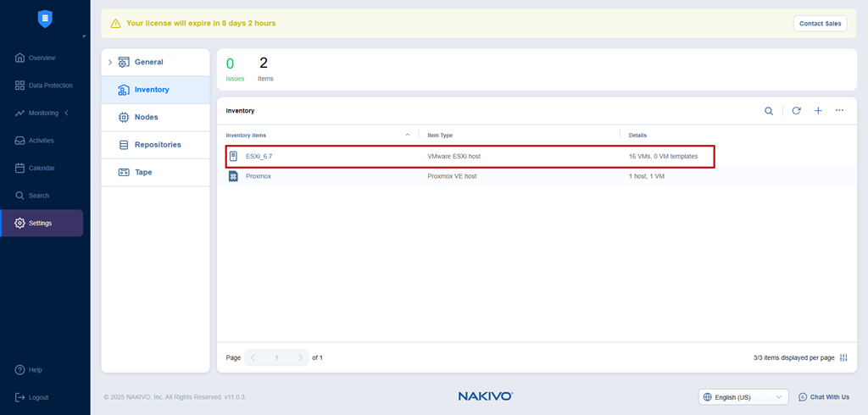Click the globe language icon
Screen dimensions: 868x415
707,396
